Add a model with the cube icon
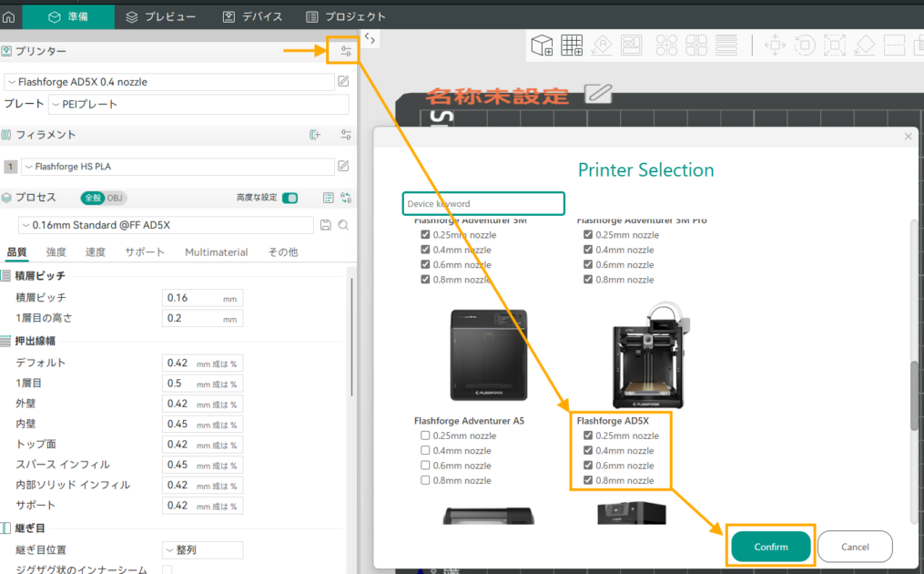 (543, 45)
